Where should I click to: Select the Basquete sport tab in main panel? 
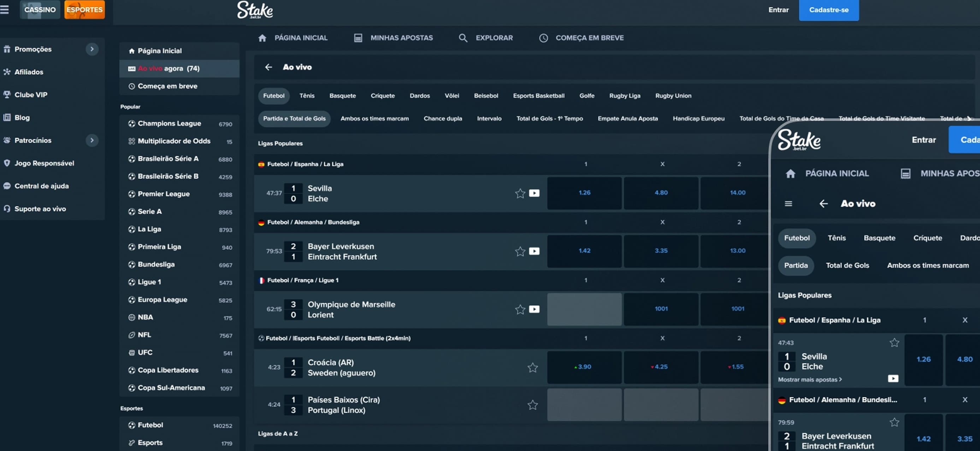point(342,96)
